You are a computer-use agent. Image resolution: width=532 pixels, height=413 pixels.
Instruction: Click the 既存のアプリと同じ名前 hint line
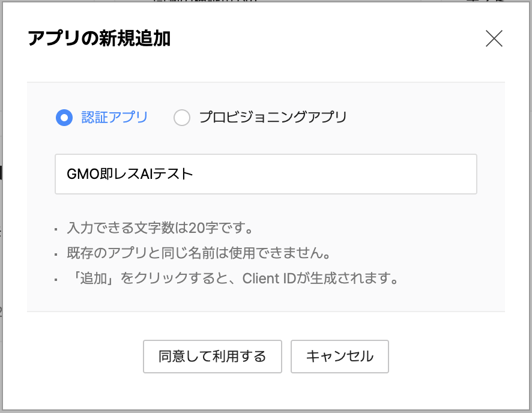[x=199, y=253]
